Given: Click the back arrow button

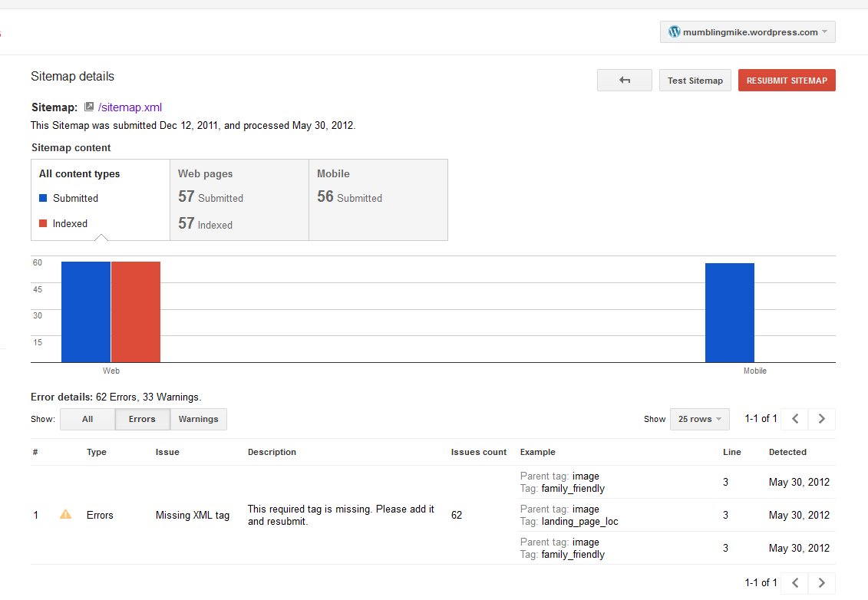Looking at the screenshot, I should (x=624, y=81).
